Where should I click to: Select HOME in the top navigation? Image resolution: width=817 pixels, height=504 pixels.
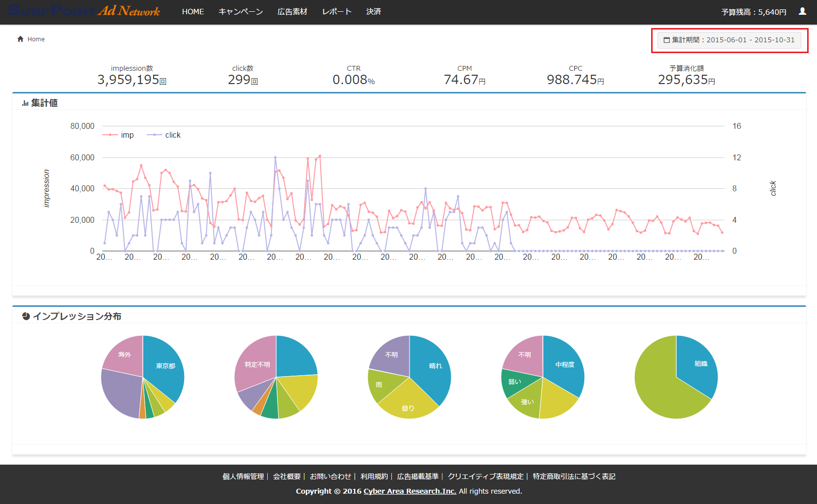click(x=193, y=12)
